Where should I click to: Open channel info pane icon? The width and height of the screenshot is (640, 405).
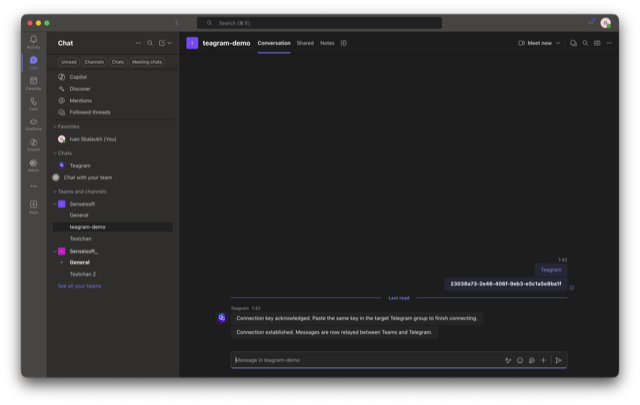597,43
